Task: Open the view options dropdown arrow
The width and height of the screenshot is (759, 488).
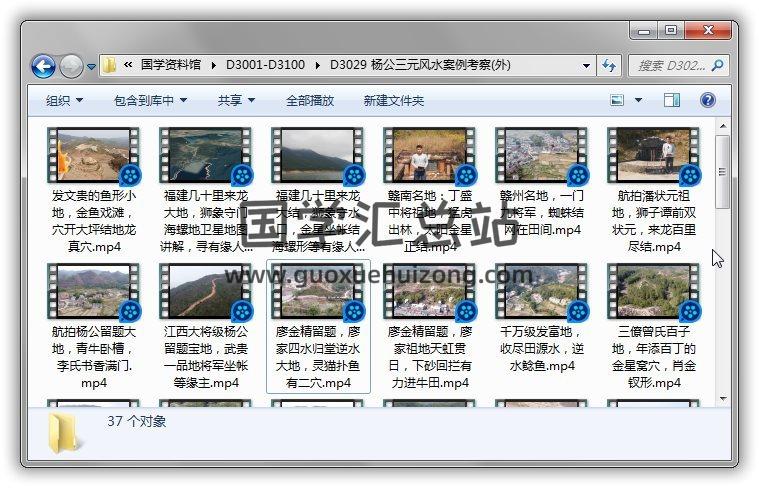Action: pos(637,101)
